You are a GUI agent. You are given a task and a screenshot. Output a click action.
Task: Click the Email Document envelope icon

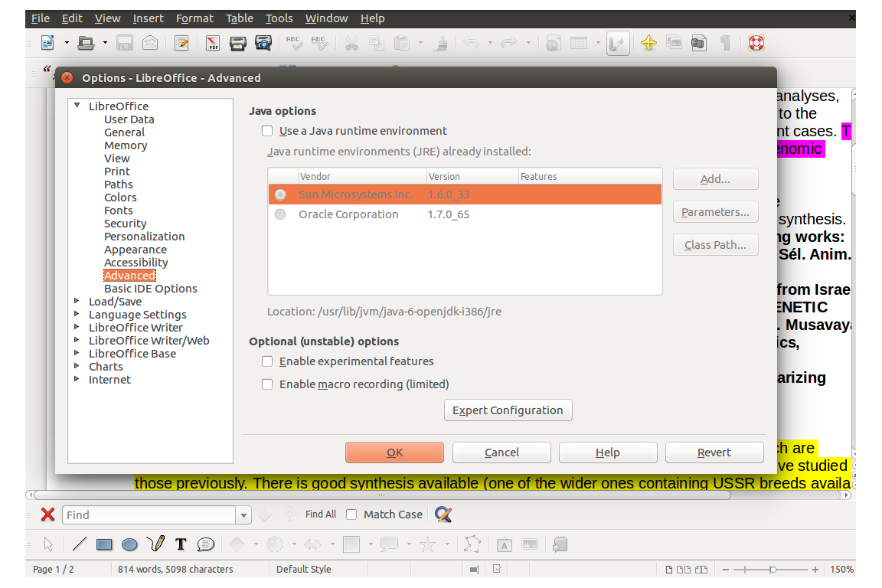click(149, 43)
